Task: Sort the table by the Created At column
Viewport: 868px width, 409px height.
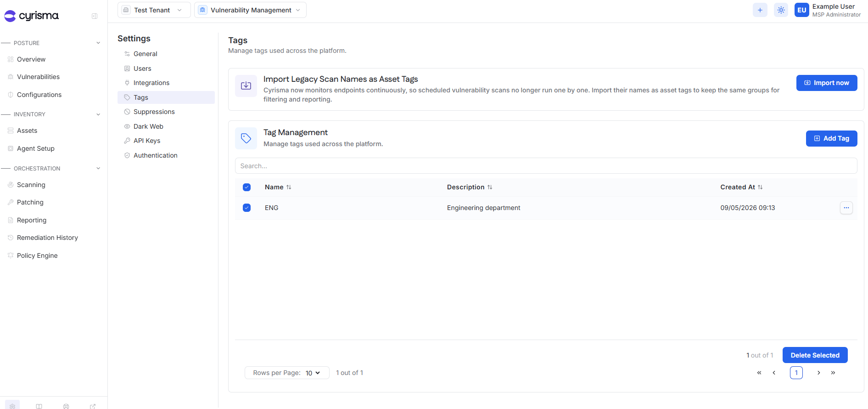Action: (741, 187)
